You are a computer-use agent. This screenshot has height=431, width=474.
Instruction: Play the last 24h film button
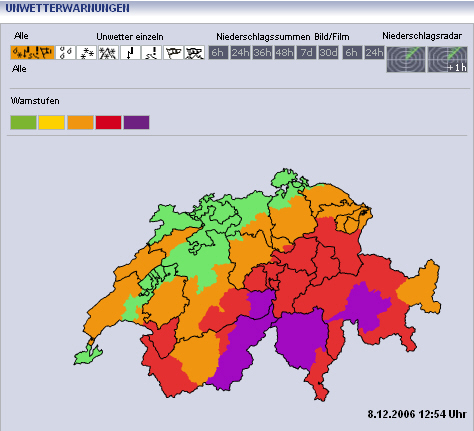pos(374,53)
